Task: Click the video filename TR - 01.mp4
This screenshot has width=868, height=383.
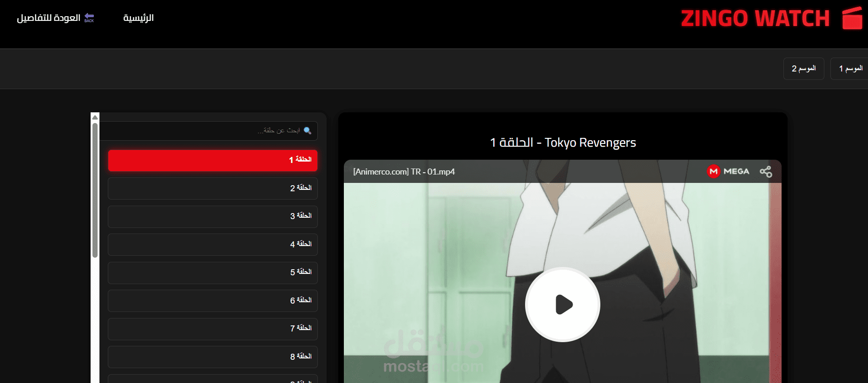Action: point(404,172)
